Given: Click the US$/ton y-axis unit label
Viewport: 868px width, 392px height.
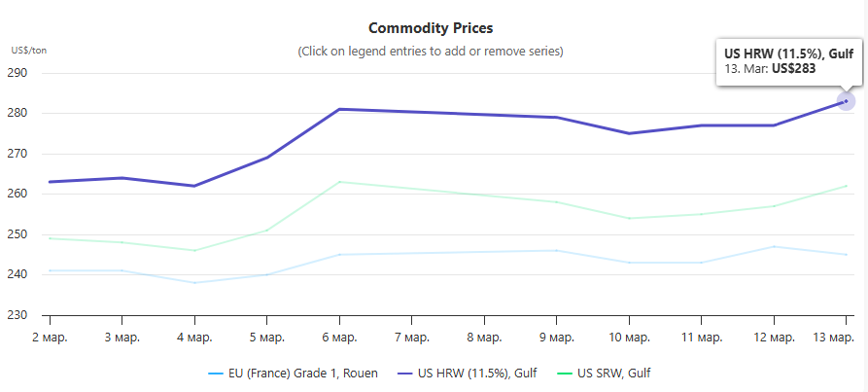Looking at the screenshot, I should [27, 51].
